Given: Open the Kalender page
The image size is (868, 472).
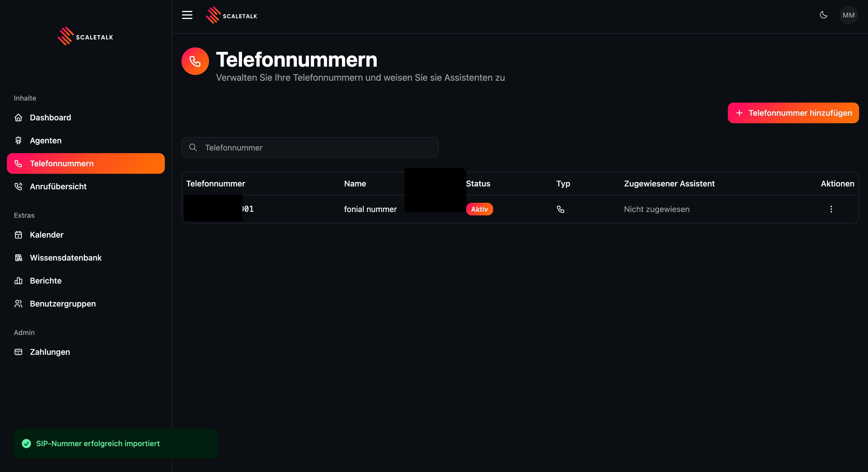Looking at the screenshot, I should pos(86,235).
